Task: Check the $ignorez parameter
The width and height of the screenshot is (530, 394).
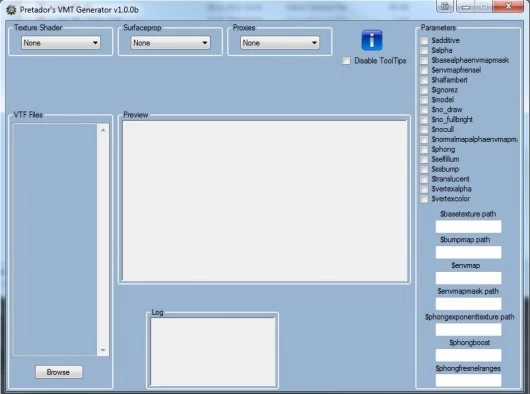Action: (424, 90)
